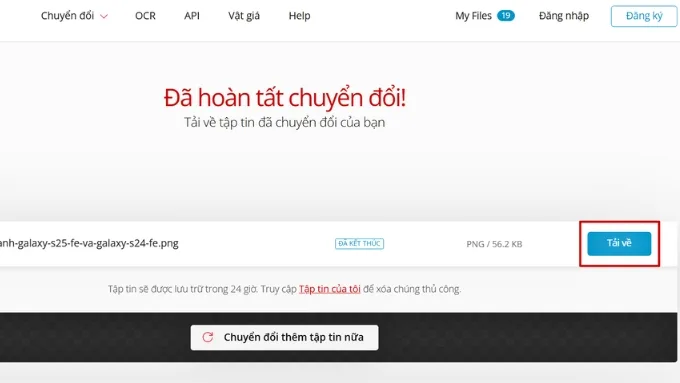Open My Files in the header
This screenshot has height=383, width=680.
473,16
